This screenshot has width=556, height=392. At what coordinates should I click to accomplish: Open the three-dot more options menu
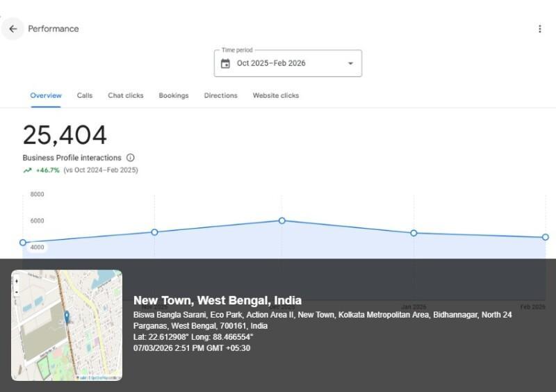pyautogui.click(x=539, y=29)
